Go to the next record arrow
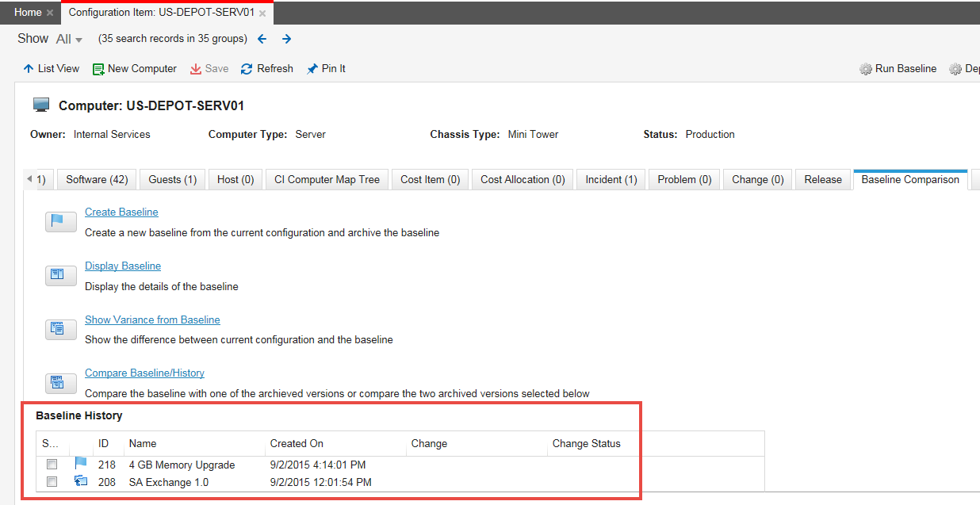This screenshot has height=505, width=980. tap(287, 39)
